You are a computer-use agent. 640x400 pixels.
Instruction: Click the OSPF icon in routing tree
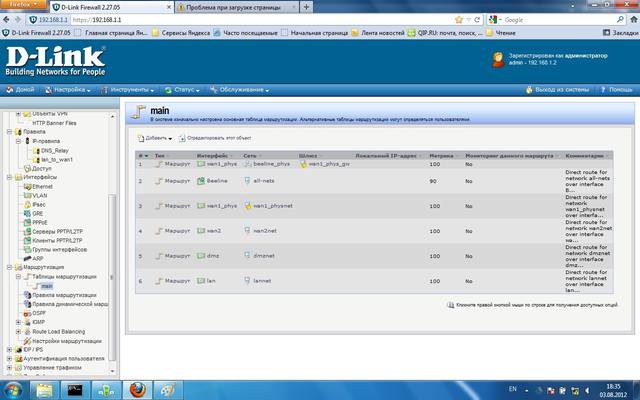pos(27,313)
